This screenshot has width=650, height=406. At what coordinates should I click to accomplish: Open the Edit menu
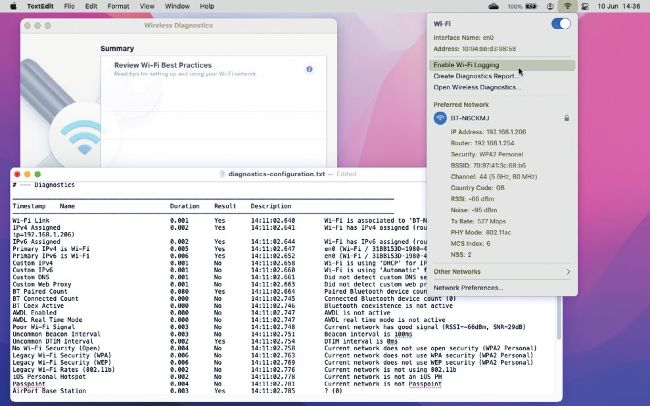coord(91,6)
